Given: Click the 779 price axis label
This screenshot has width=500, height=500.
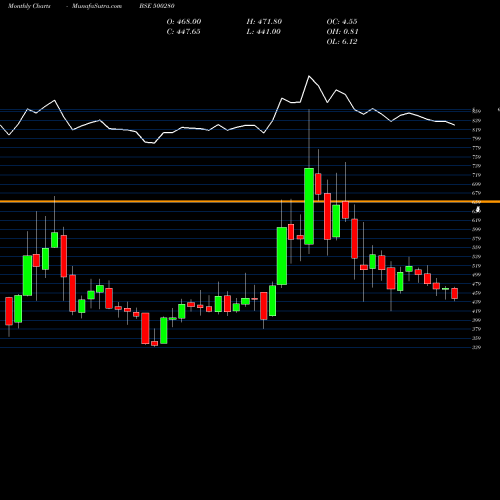Looking at the screenshot, I should click(477, 148).
